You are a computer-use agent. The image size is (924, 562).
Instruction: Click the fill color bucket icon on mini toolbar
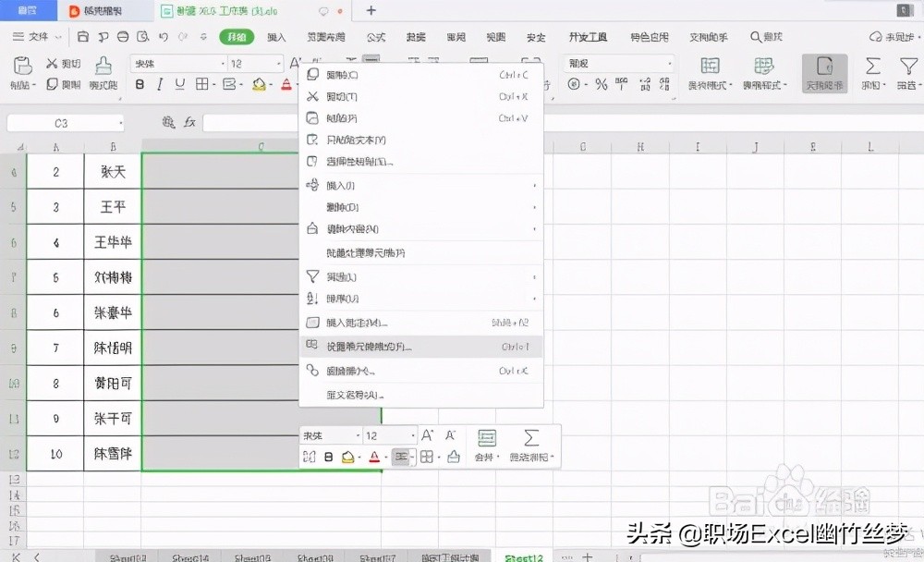[347, 456]
